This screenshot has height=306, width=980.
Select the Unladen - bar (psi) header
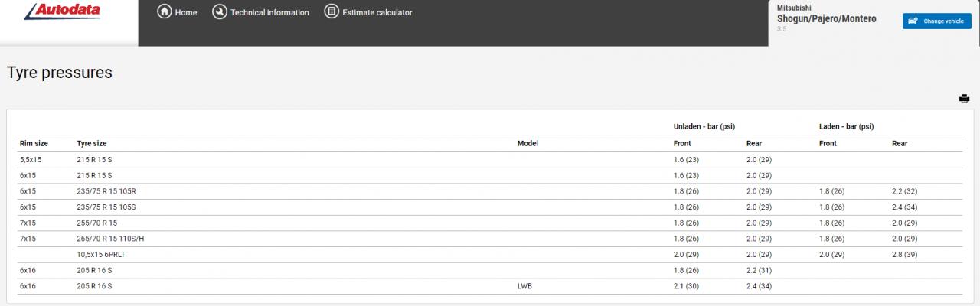pyautogui.click(x=704, y=126)
